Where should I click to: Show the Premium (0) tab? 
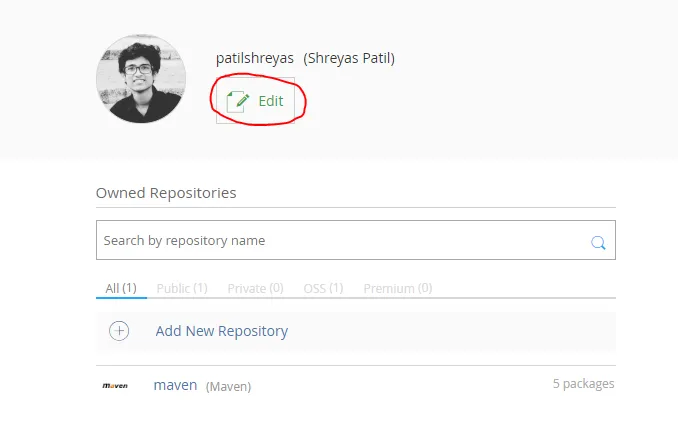397,288
